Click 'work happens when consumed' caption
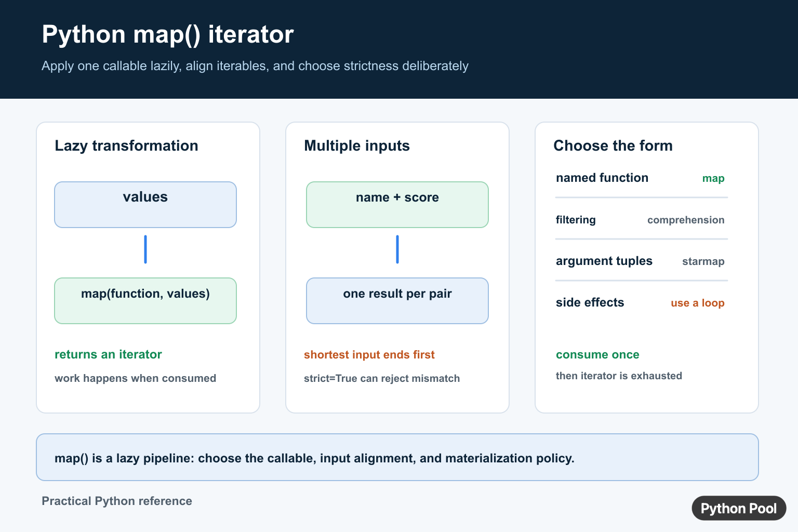798x532 pixels. click(x=135, y=378)
